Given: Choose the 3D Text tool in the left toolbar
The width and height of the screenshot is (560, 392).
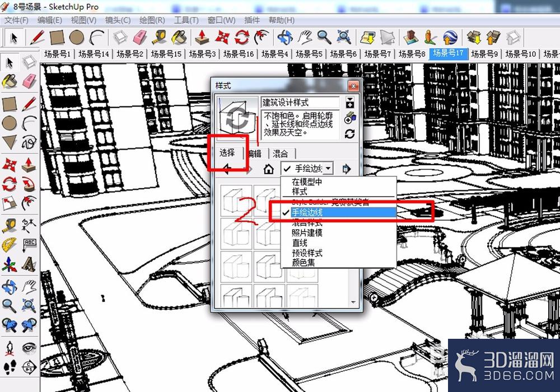Looking at the screenshot, I should tap(29, 265).
